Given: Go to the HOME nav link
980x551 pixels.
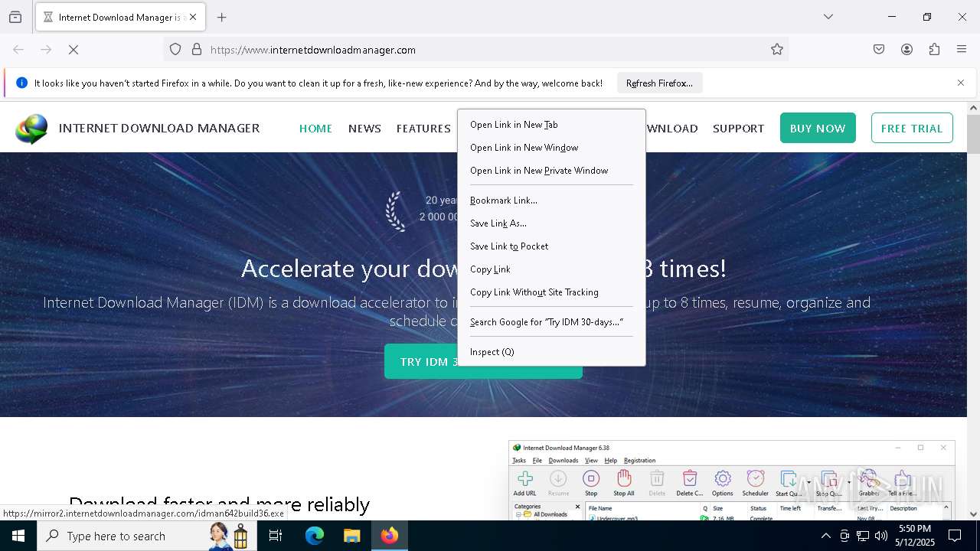Looking at the screenshot, I should 315,129.
